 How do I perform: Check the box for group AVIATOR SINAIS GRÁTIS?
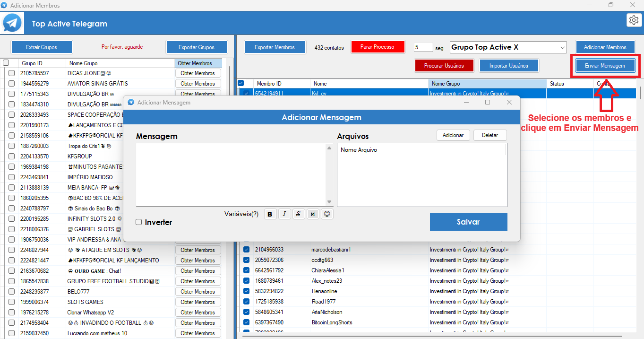(x=11, y=84)
